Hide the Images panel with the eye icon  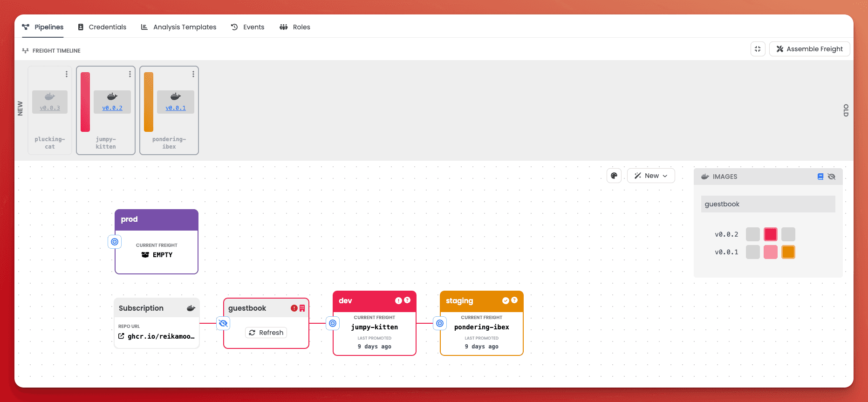tap(832, 177)
